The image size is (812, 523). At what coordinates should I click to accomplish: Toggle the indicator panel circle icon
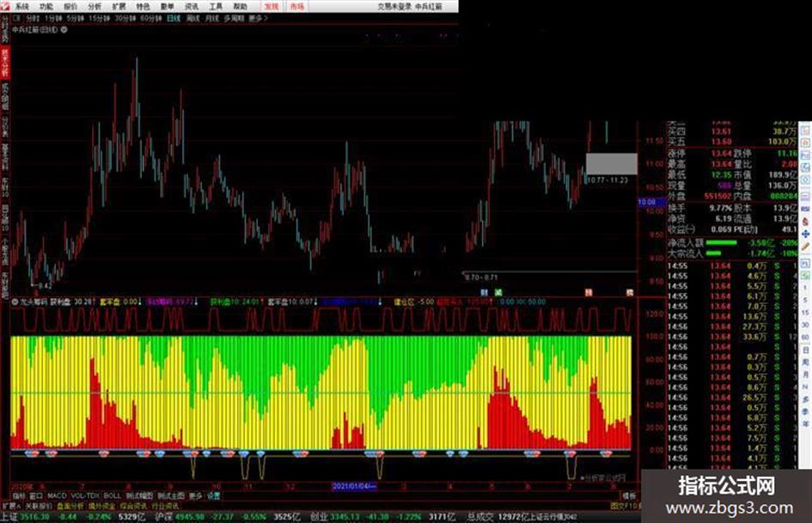pyautogui.click(x=15, y=301)
